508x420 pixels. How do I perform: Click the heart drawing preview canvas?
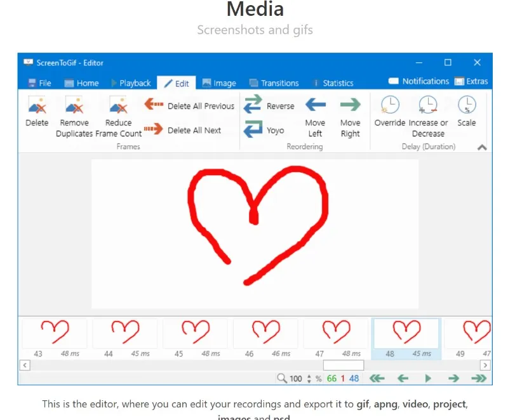(255, 233)
